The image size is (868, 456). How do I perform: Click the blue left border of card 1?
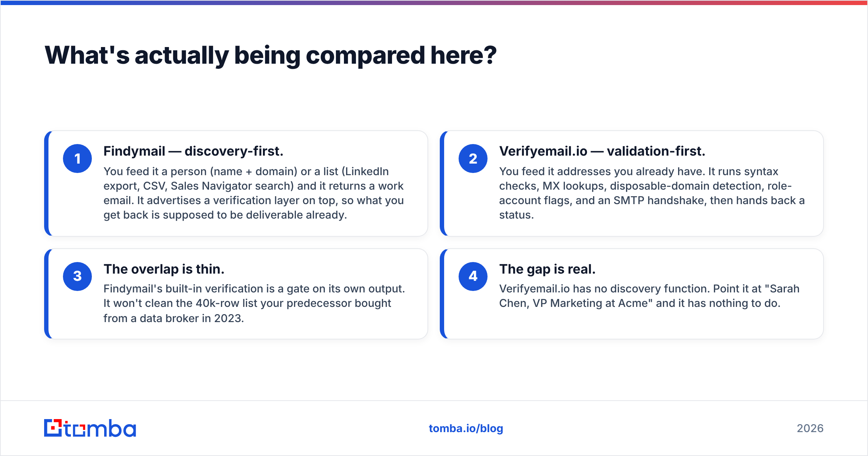(x=46, y=183)
